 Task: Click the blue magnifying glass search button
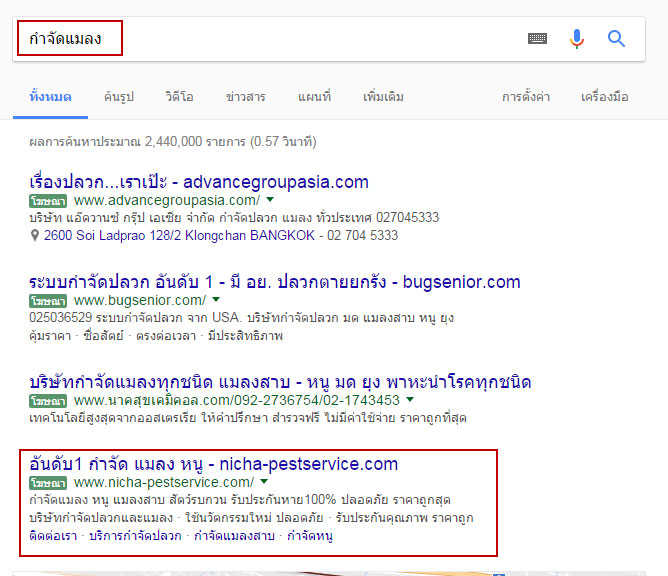coord(617,39)
